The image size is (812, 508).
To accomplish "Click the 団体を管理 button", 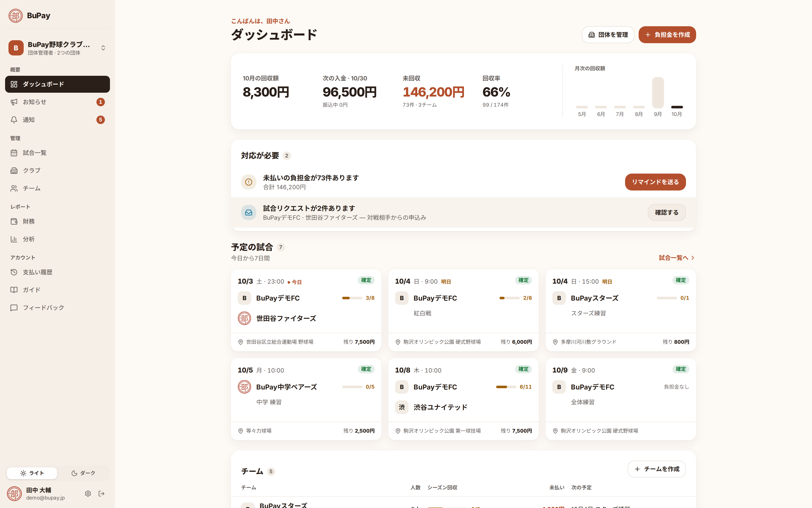I will [608, 35].
